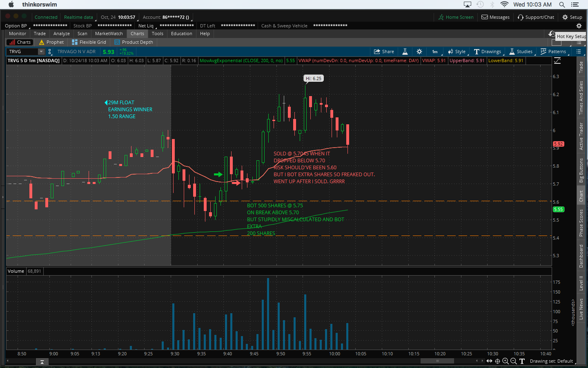
Task: Go to the MarketWatch tab
Action: click(109, 34)
